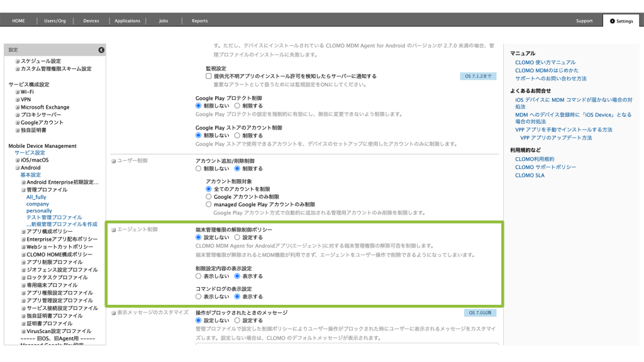Select 表示しない for コマンドログの表示設定
The height and width of the screenshot is (362, 644).
199,297
